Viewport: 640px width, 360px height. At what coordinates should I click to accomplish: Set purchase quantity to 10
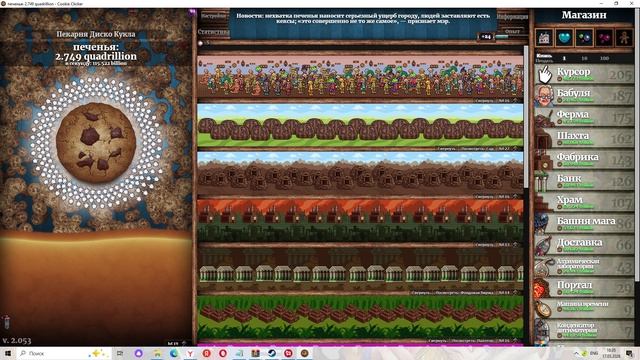(x=584, y=58)
